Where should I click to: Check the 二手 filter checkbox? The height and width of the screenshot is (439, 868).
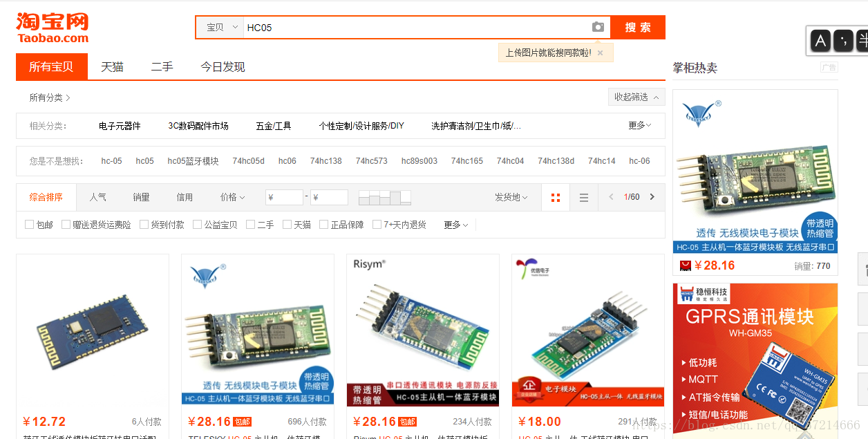click(x=250, y=224)
